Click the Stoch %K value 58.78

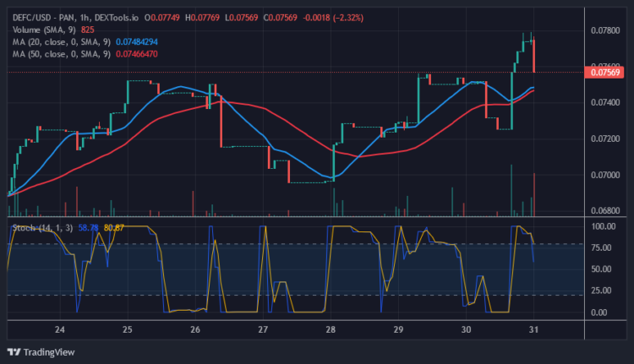[x=88, y=228]
